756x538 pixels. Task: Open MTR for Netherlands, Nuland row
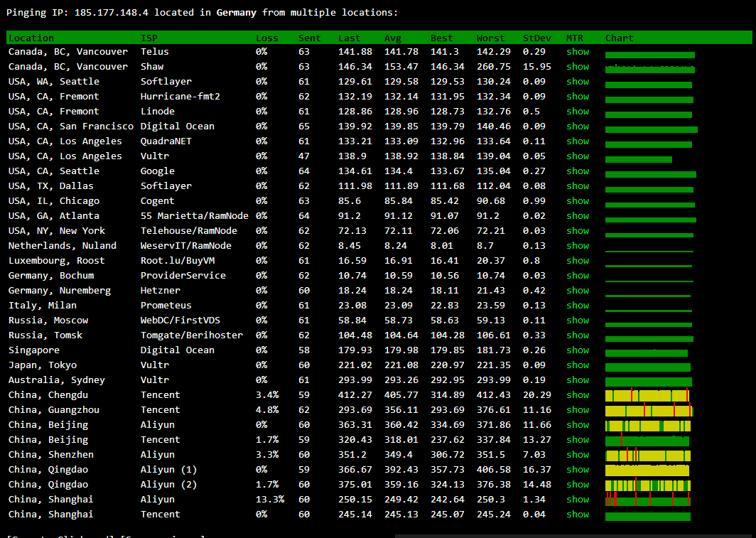pyautogui.click(x=578, y=246)
